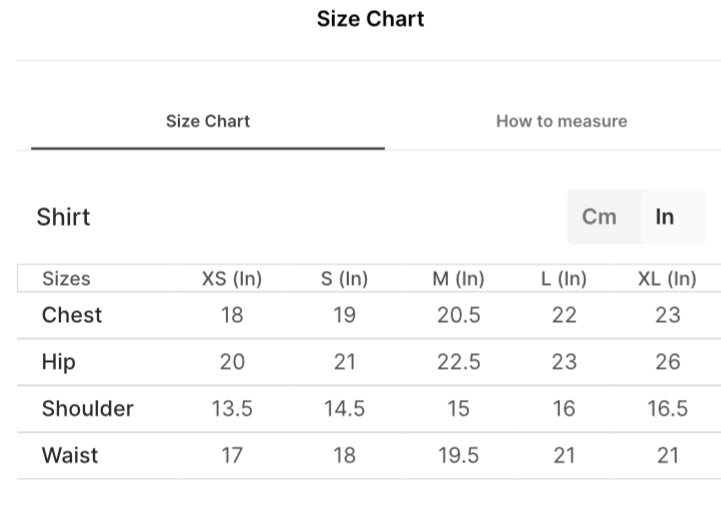Select the Hip row label
Viewport: 721px width, 517px height.
[58, 362]
